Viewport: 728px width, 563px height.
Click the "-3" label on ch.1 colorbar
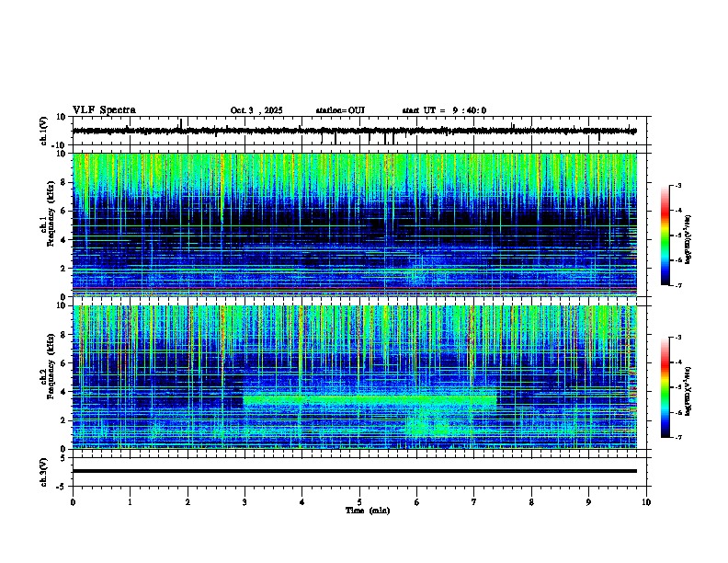677,185
